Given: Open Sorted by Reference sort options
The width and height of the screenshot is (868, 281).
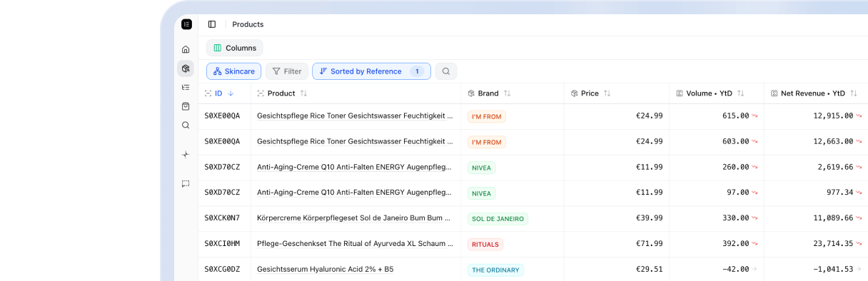Looking at the screenshot, I should (x=371, y=71).
